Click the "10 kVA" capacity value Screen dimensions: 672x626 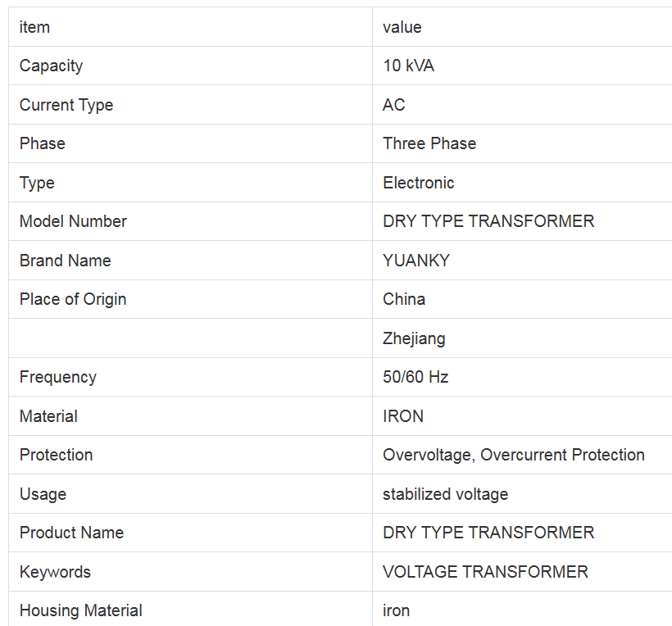click(408, 66)
